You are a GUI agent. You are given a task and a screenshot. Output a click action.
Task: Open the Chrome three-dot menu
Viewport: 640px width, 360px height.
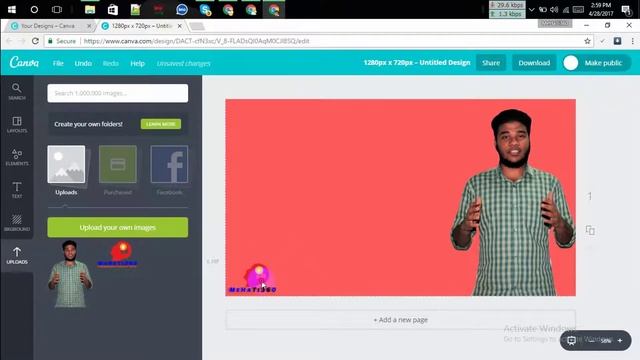coord(633,41)
